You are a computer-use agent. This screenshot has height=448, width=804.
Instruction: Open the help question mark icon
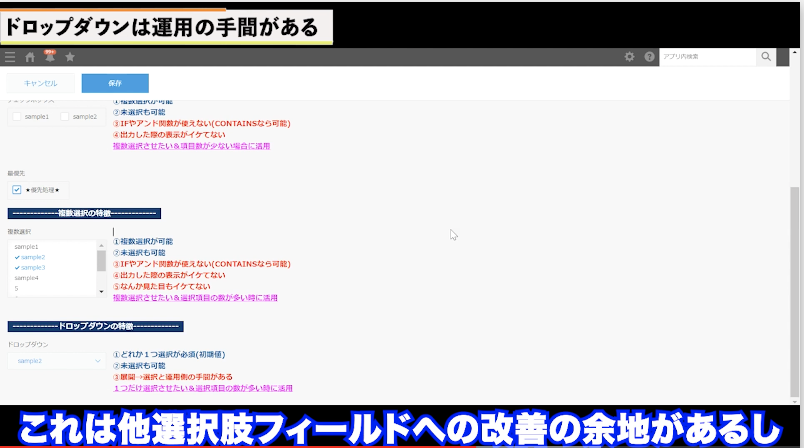point(649,57)
